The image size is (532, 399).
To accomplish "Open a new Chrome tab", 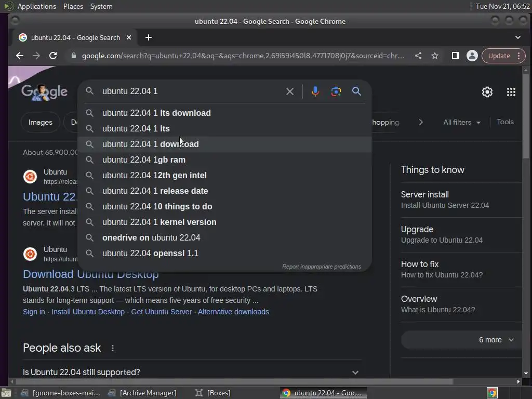I will [x=149, y=37].
